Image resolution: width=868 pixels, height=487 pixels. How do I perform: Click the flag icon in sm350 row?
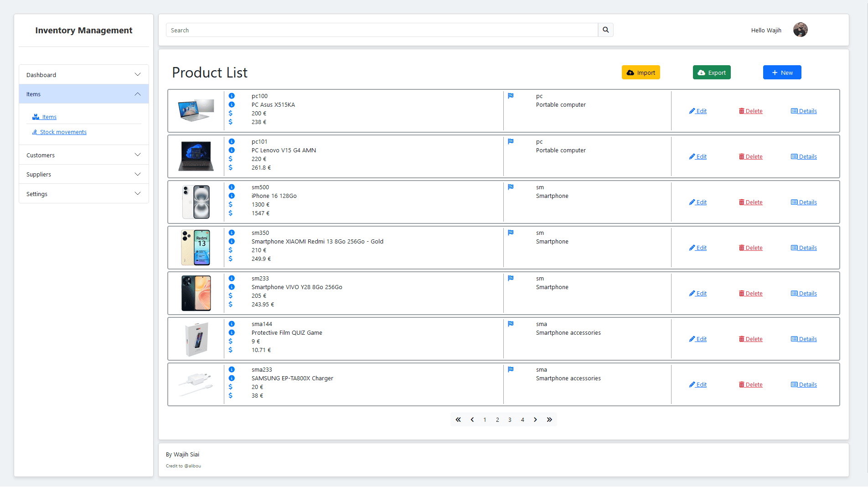[x=511, y=233]
